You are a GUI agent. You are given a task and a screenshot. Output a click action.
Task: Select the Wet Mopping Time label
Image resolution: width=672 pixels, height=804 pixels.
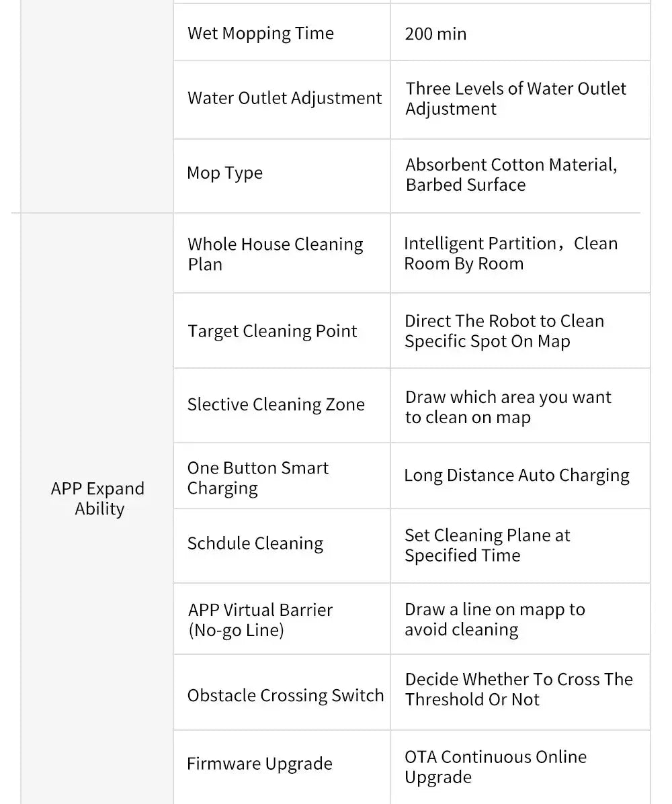coord(261,34)
